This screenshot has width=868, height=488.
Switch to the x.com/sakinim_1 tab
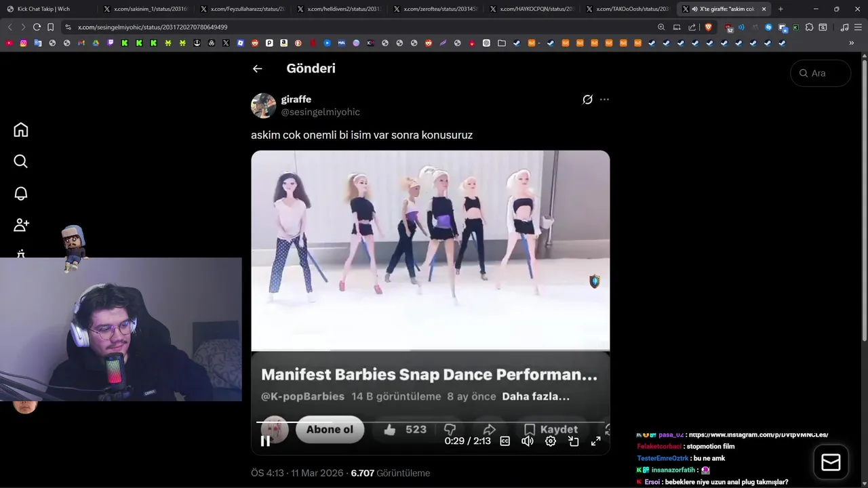(x=146, y=9)
